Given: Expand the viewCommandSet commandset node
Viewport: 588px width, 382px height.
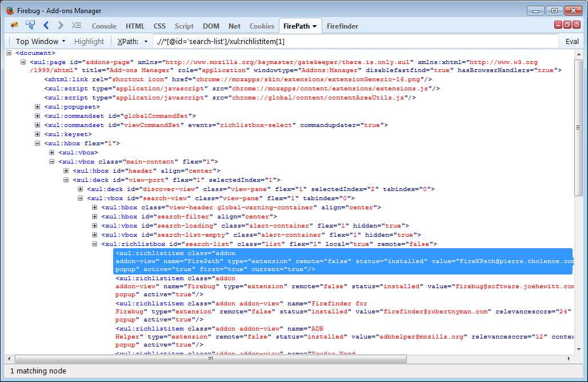Looking at the screenshot, I should [x=38, y=125].
